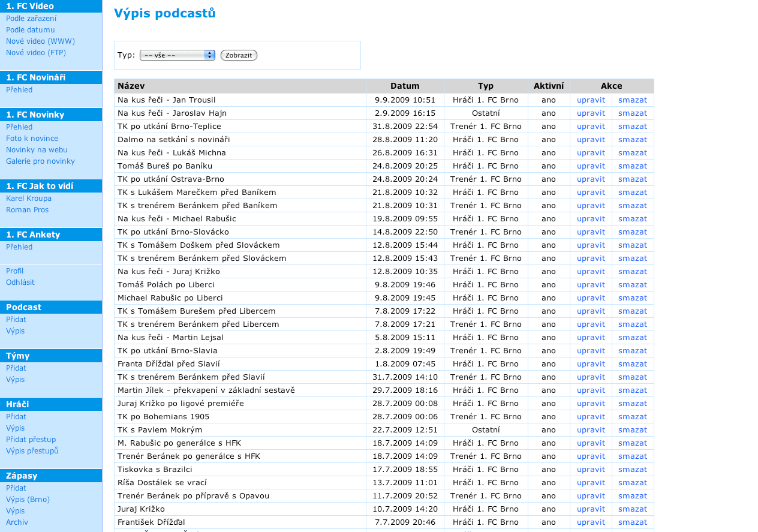Click upravit for Na kus řeči - Jan Trousil
Image resolution: width=758 pixels, height=532 pixels.
point(591,100)
